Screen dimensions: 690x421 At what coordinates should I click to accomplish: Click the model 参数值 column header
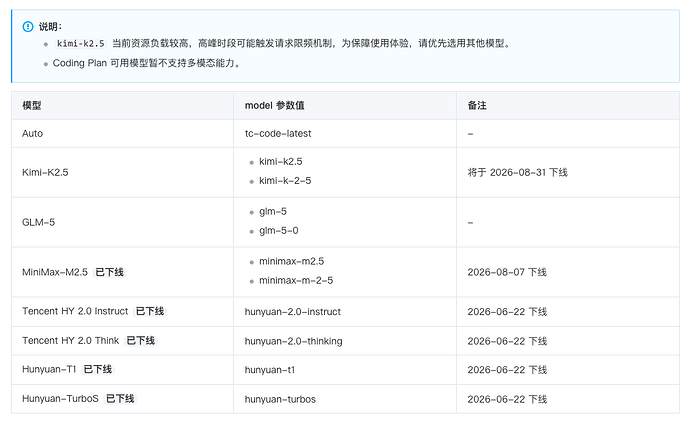[275, 106]
